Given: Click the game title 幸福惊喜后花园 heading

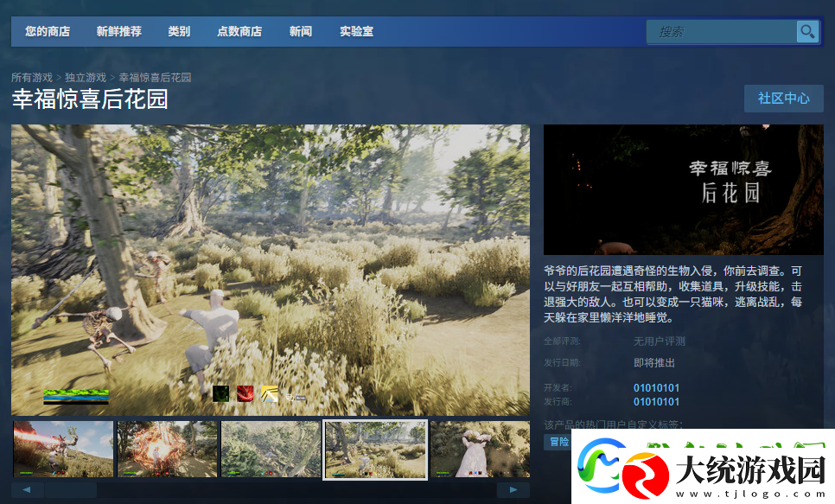Looking at the screenshot, I should (90, 99).
